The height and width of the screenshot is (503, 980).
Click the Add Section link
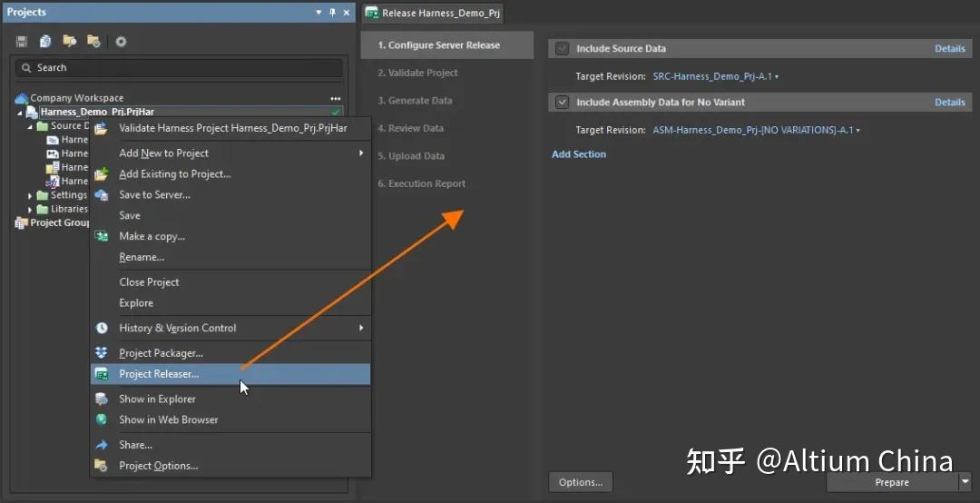click(579, 154)
